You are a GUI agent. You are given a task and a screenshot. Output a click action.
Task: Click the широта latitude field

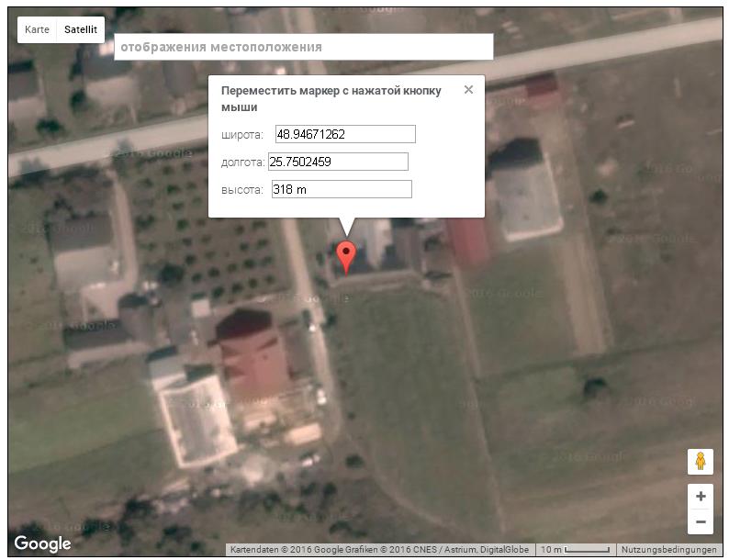click(345, 134)
